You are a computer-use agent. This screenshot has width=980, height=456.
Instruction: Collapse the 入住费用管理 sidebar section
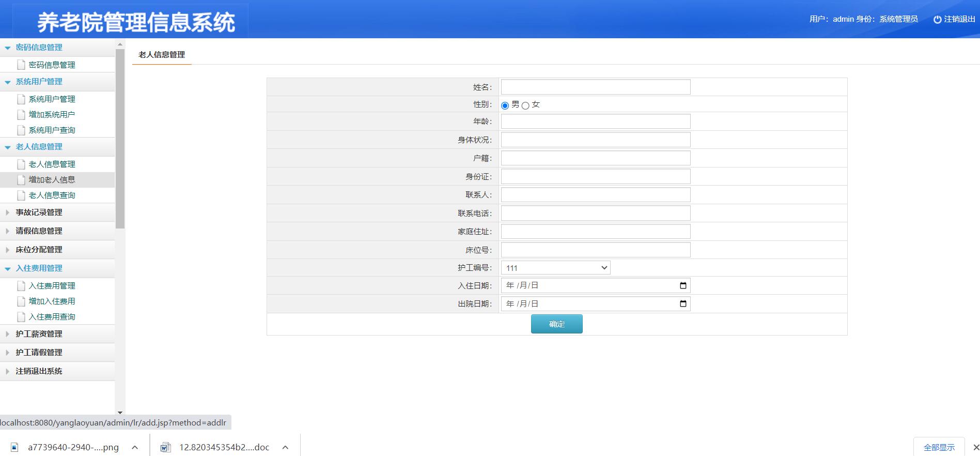tap(7, 268)
